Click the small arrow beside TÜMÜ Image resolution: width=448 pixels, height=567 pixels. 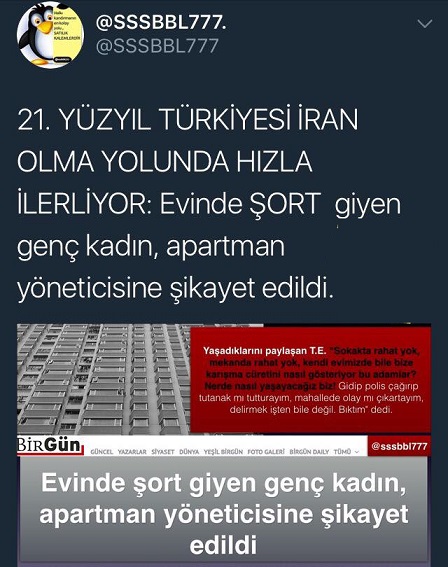357,452
